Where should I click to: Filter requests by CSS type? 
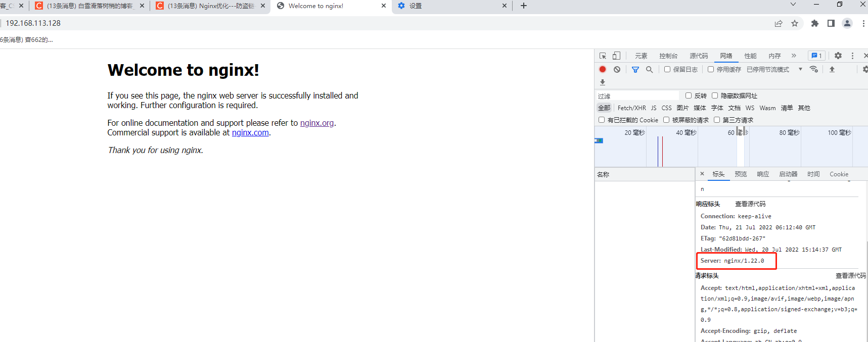click(666, 108)
